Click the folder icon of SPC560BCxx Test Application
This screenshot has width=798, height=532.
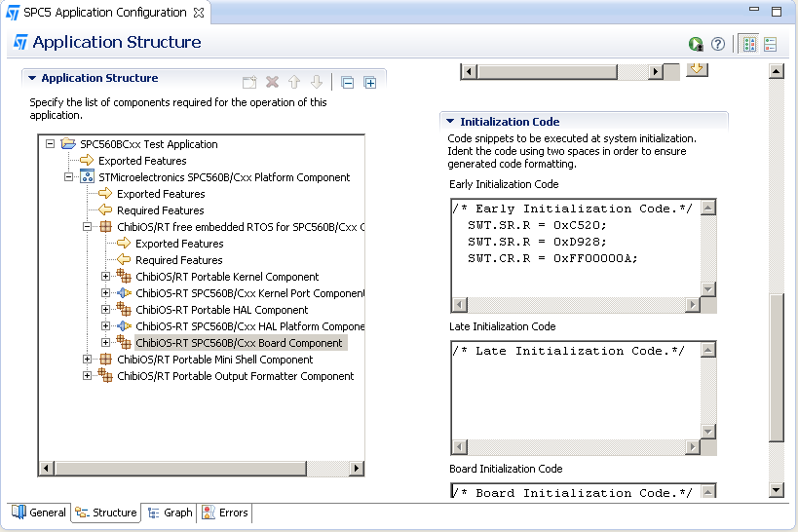(69, 143)
